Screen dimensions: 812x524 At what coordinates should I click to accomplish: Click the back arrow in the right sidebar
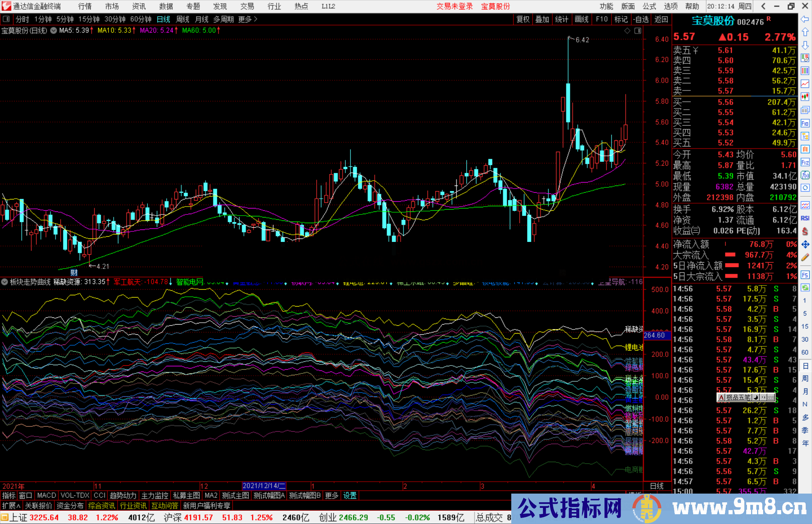click(805, 19)
